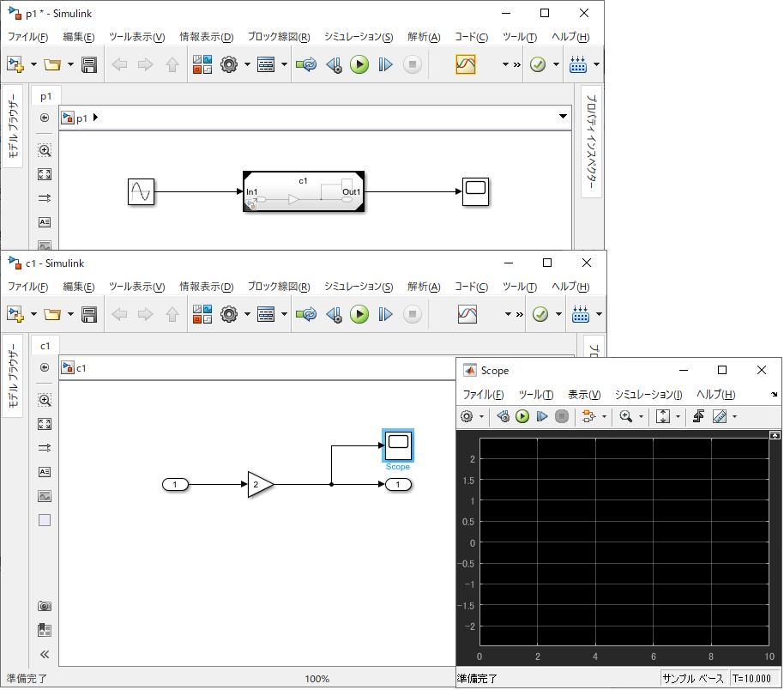Click Scope window settings gear icon
The image size is (784, 690).
coord(467,416)
